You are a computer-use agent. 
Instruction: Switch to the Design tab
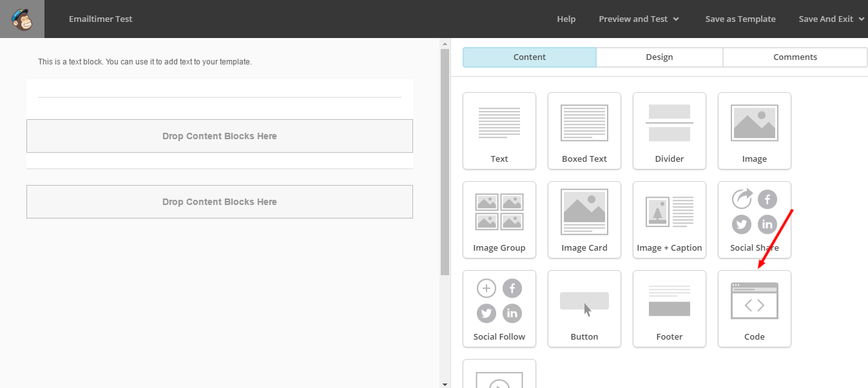coord(659,57)
